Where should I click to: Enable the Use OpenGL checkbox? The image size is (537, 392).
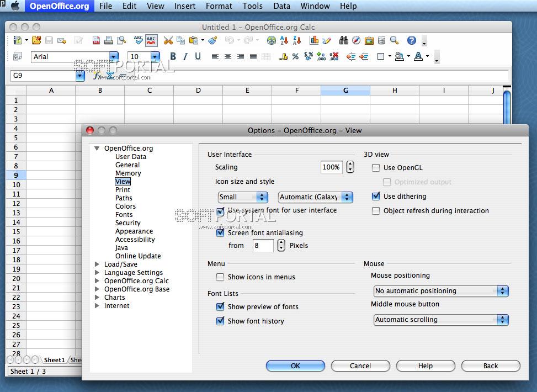click(x=376, y=168)
